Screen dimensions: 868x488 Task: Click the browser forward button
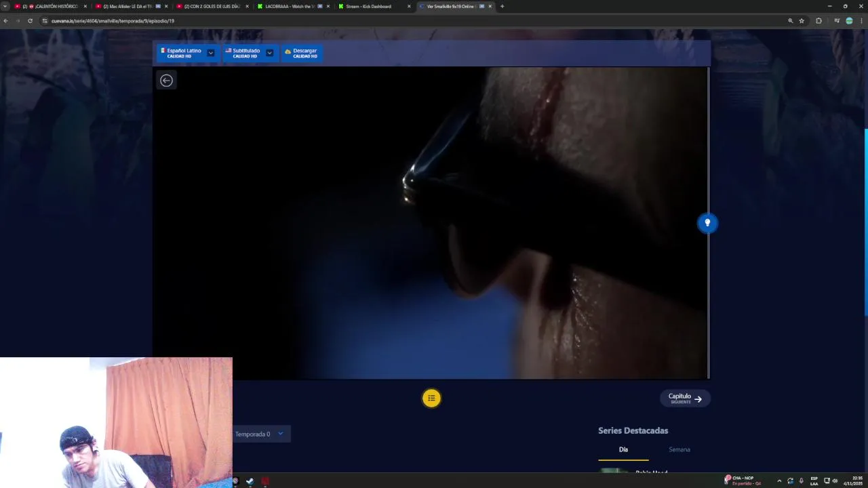click(x=18, y=21)
